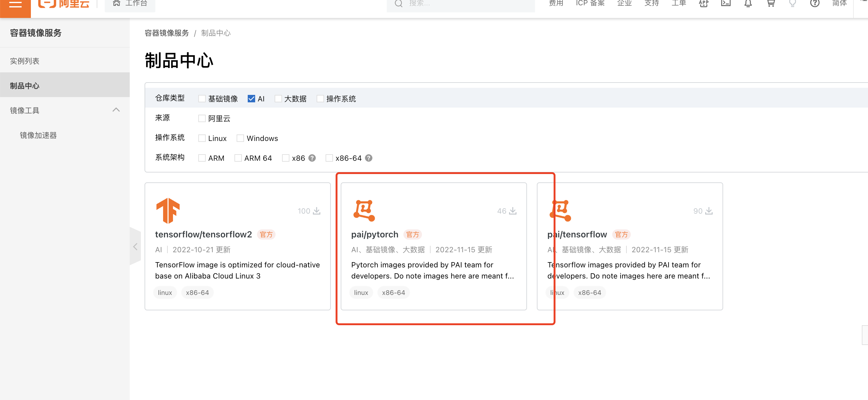Image resolution: width=868 pixels, height=400 pixels.
Task: Click the APP download icon
Action: [704, 4]
